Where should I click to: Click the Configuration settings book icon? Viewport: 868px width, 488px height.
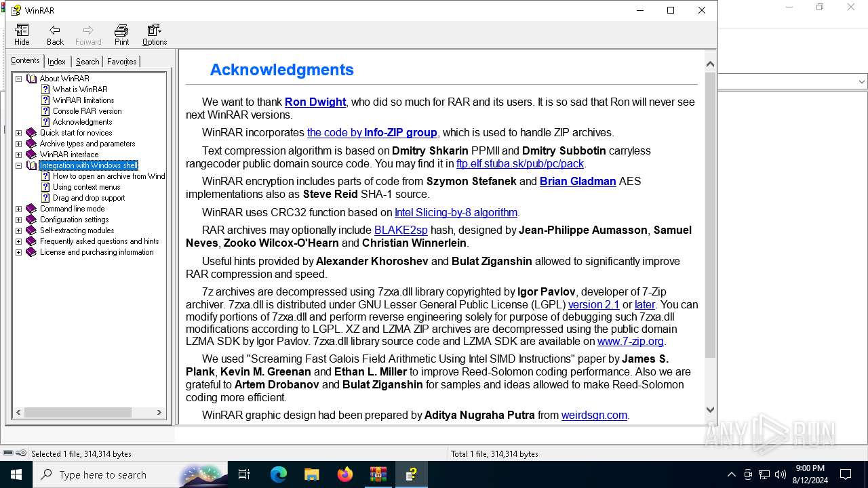pos(31,220)
